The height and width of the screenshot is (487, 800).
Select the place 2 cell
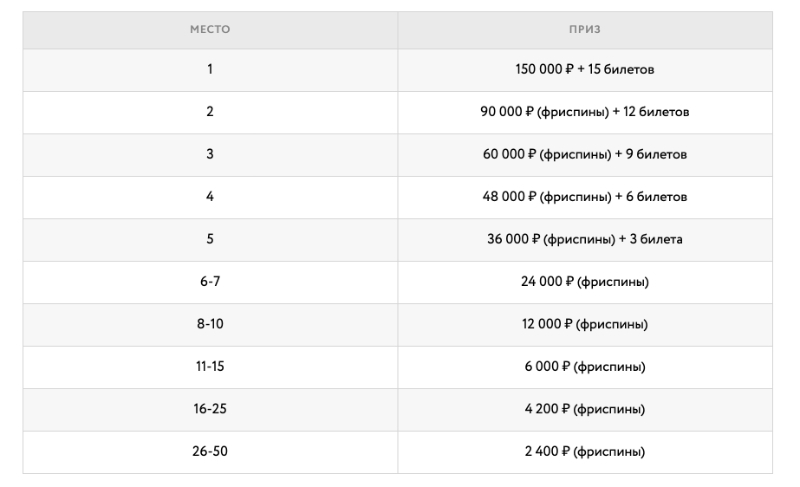coord(210,112)
